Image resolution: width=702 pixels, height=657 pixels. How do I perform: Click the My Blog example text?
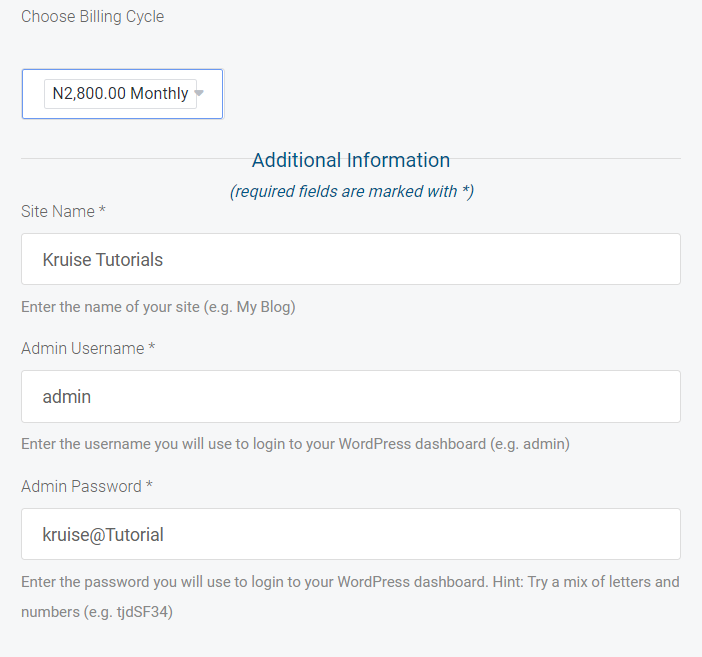point(264,307)
